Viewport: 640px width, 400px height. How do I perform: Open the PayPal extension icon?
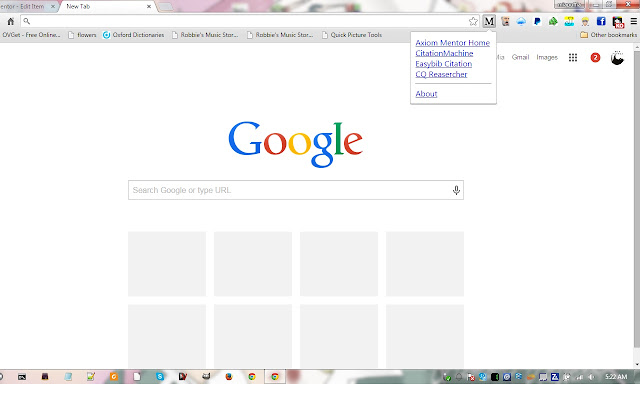[x=537, y=22]
